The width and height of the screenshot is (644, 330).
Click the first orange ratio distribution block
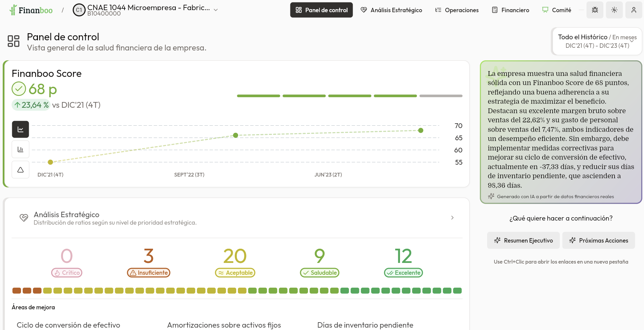(17, 291)
